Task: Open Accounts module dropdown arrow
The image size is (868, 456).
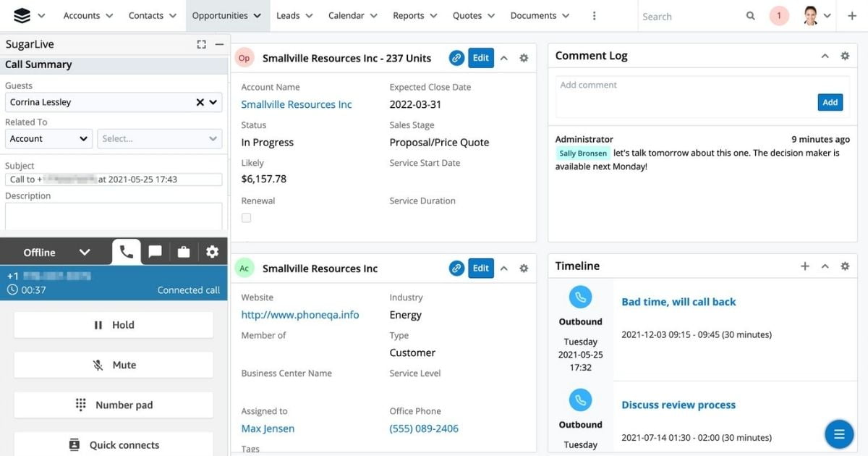Action: coord(109,16)
